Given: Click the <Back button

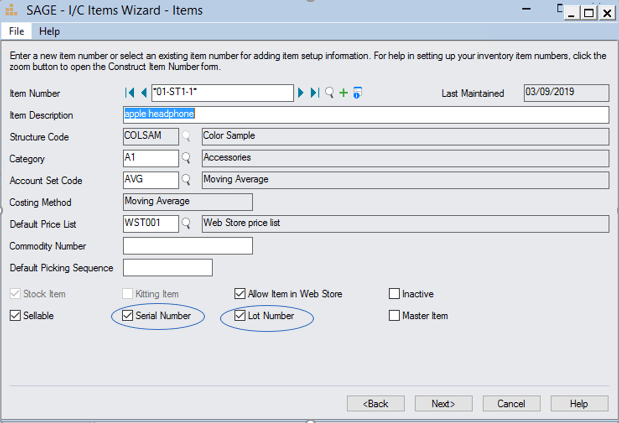Looking at the screenshot, I should click(x=375, y=404).
